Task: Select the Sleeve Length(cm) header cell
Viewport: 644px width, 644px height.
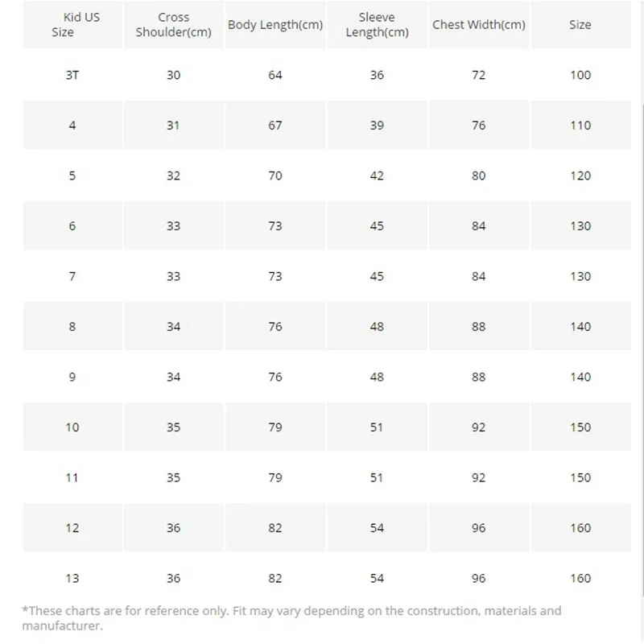Action: tap(377, 25)
